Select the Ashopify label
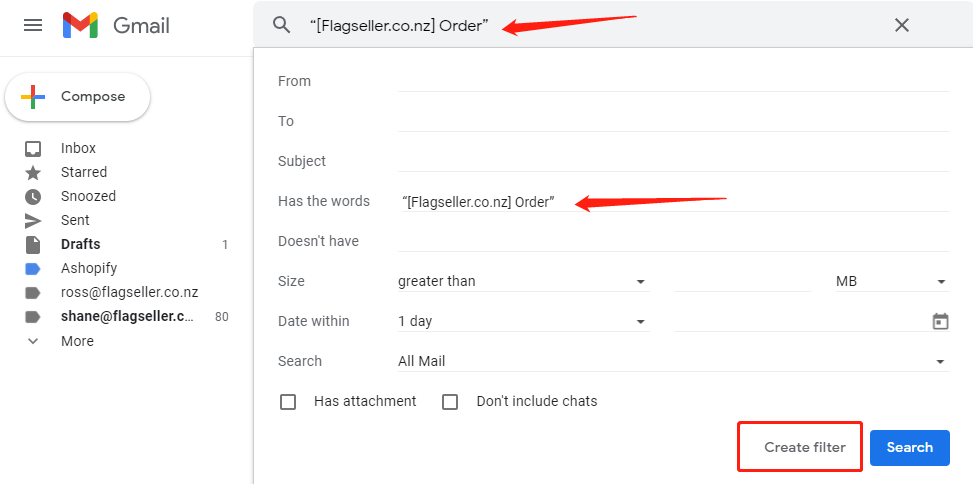 coord(88,268)
